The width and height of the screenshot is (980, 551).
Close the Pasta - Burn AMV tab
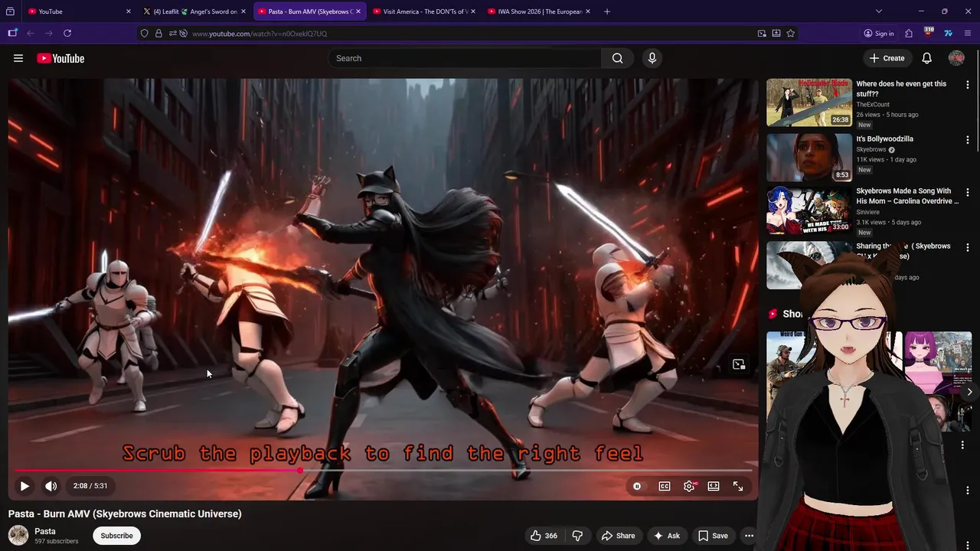(x=358, y=11)
